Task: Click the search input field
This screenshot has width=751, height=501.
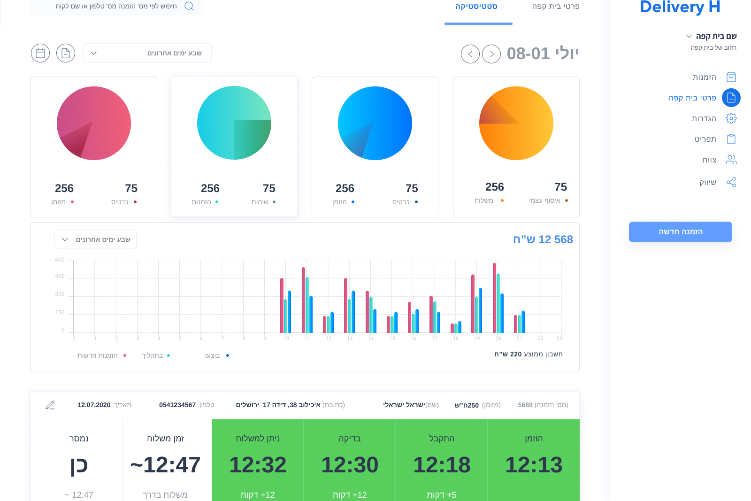Action: coord(117,6)
